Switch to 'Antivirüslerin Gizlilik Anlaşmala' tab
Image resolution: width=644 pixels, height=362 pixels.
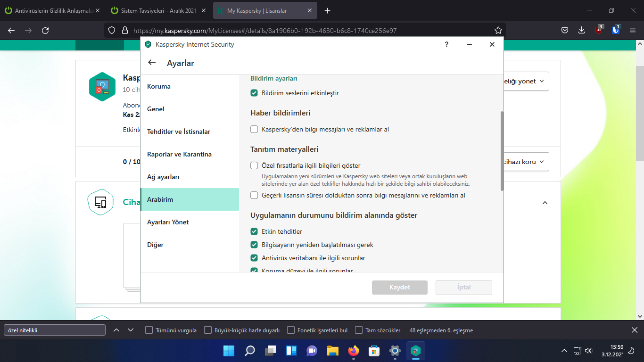(52, 10)
